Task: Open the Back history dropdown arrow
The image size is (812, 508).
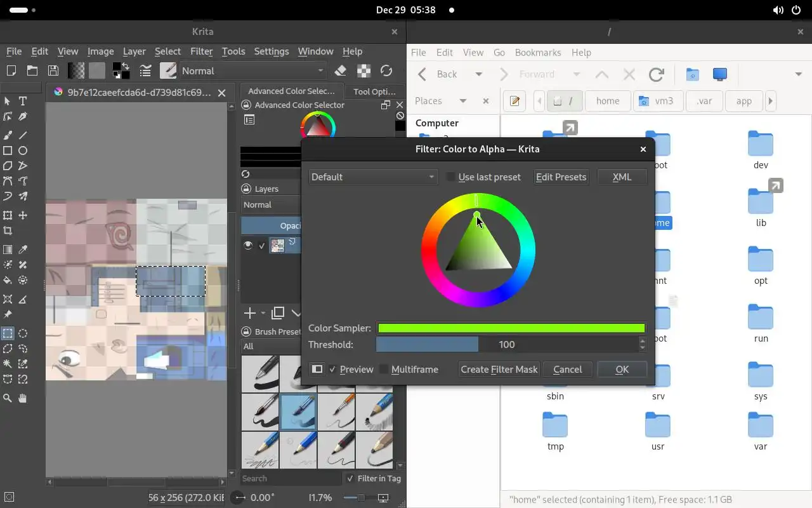Action: click(x=479, y=74)
